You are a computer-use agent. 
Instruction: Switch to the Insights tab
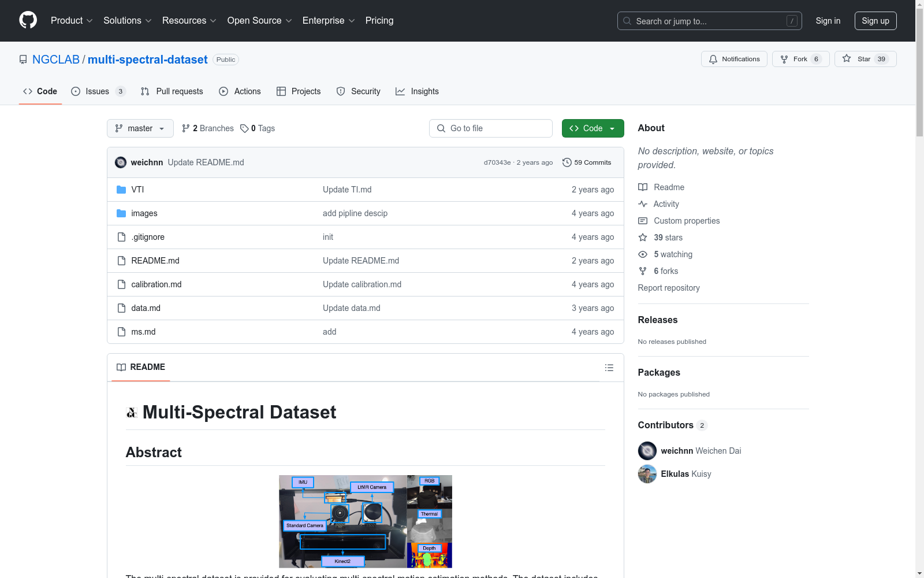(x=417, y=91)
